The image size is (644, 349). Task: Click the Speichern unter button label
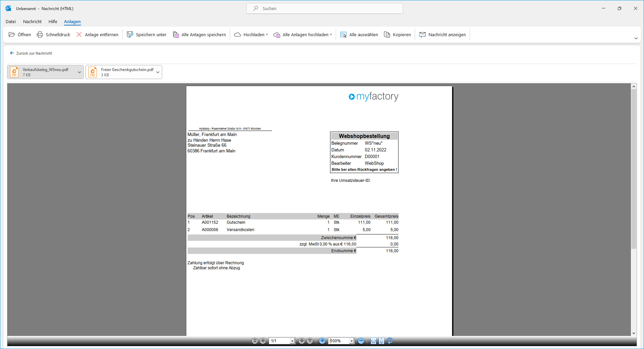(151, 34)
